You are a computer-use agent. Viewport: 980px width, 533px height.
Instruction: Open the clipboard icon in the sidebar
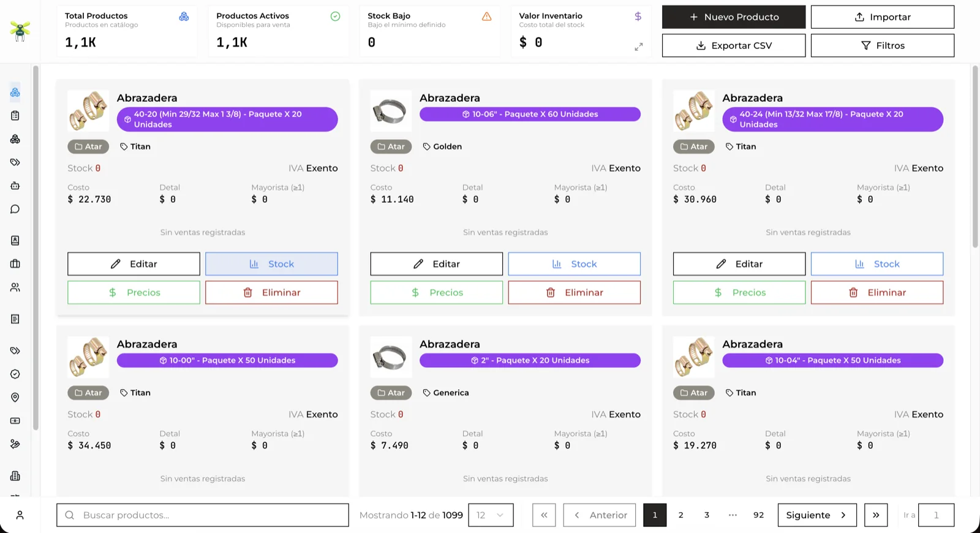tap(15, 116)
